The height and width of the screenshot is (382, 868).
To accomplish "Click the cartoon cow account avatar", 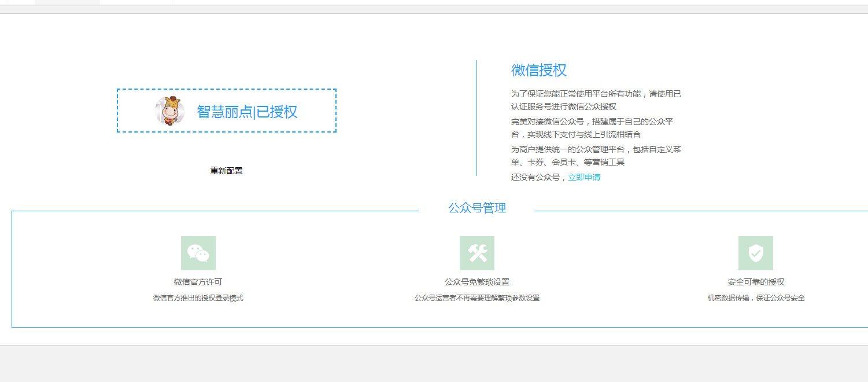I will pos(170,111).
